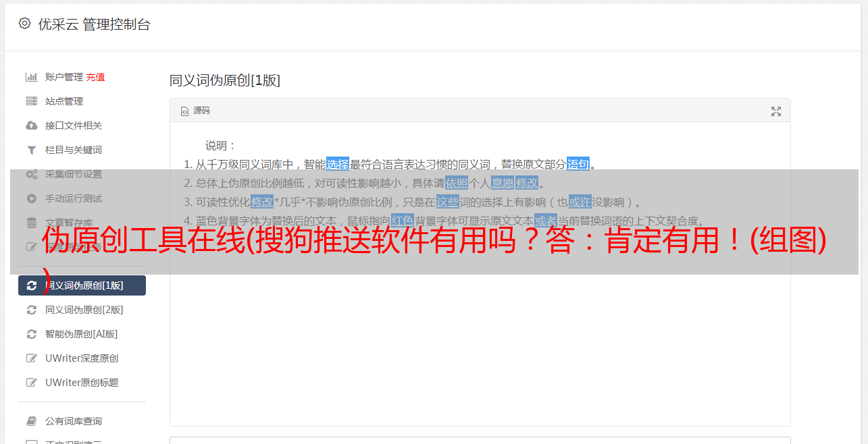Toggle fullscreen with the expand icon in editor toolbar
Image resolution: width=868 pixels, height=444 pixels.
(776, 111)
